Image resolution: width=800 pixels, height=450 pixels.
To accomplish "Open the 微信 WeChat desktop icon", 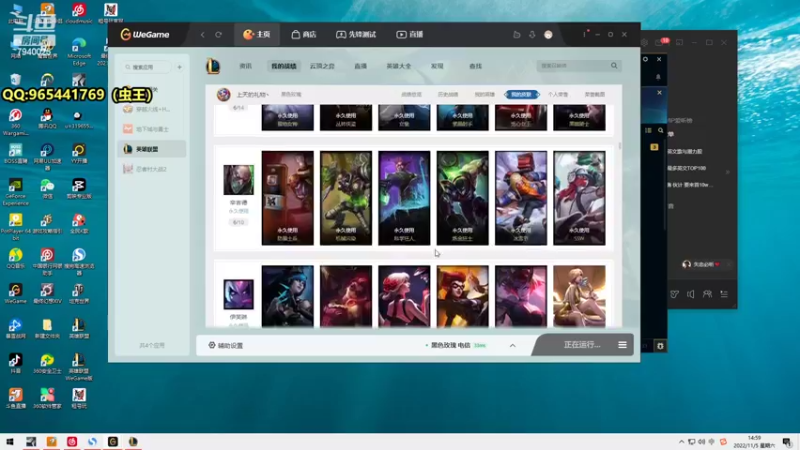I will [x=47, y=188].
